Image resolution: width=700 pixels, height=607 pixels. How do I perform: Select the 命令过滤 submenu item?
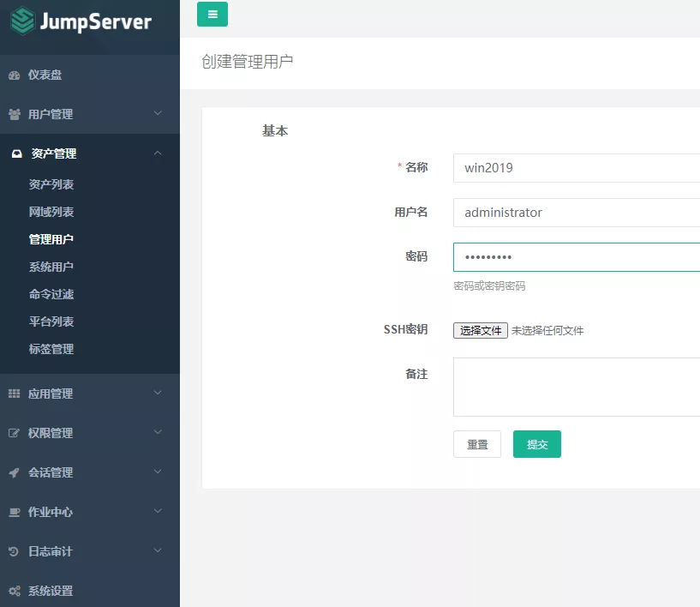51,294
